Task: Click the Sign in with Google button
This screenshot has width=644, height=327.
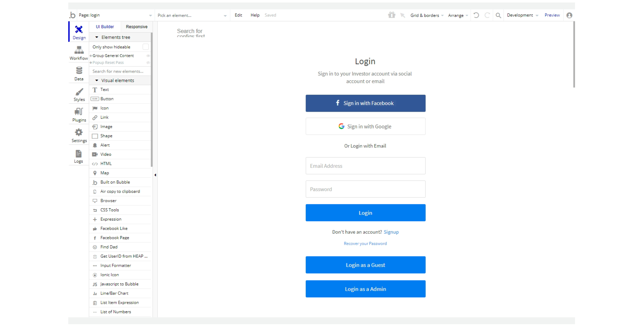Action: tap(365, 126)
